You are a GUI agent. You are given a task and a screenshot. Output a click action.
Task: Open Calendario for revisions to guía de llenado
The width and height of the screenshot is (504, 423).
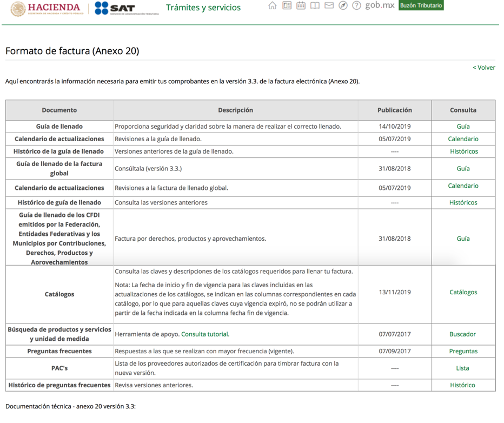tap(463, 139)
